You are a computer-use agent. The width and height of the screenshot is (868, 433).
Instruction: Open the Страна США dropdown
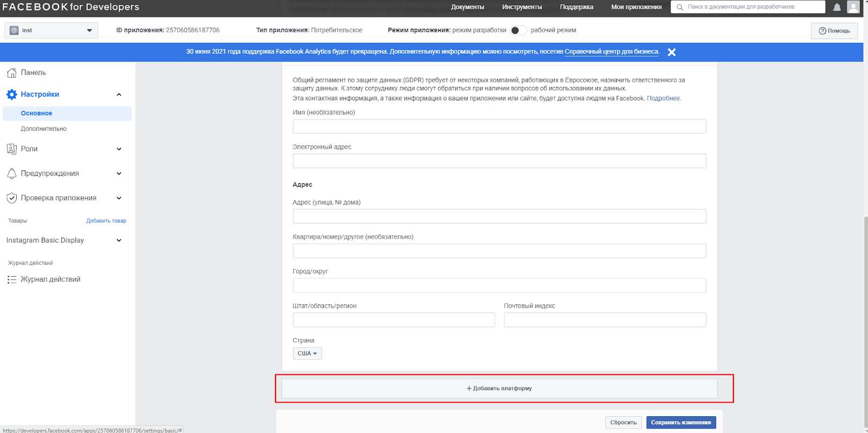coord(307,353)
